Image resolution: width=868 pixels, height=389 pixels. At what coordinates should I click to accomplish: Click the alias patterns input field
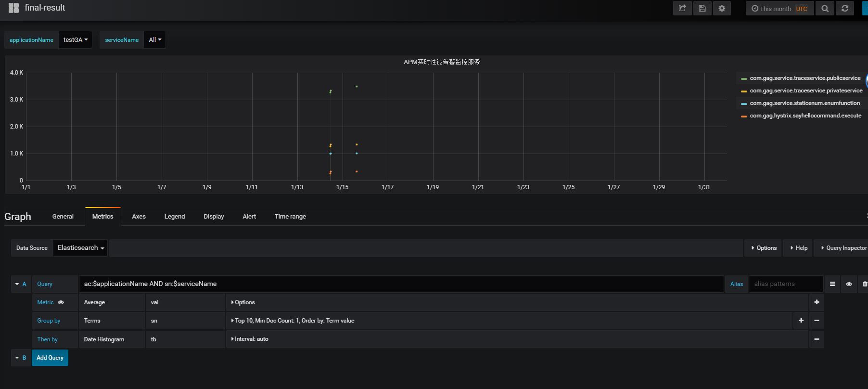pyautogui.click(x=786, y=284)
